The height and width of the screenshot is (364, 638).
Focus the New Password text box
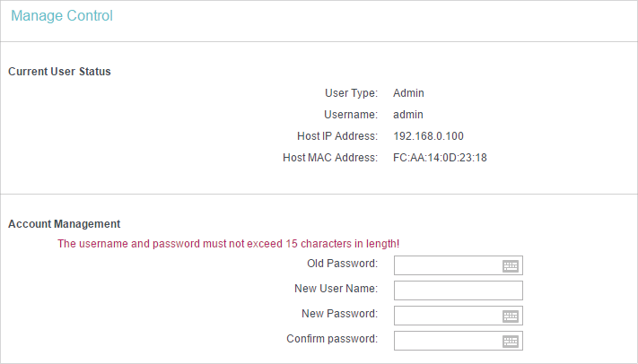coord(459,316)
